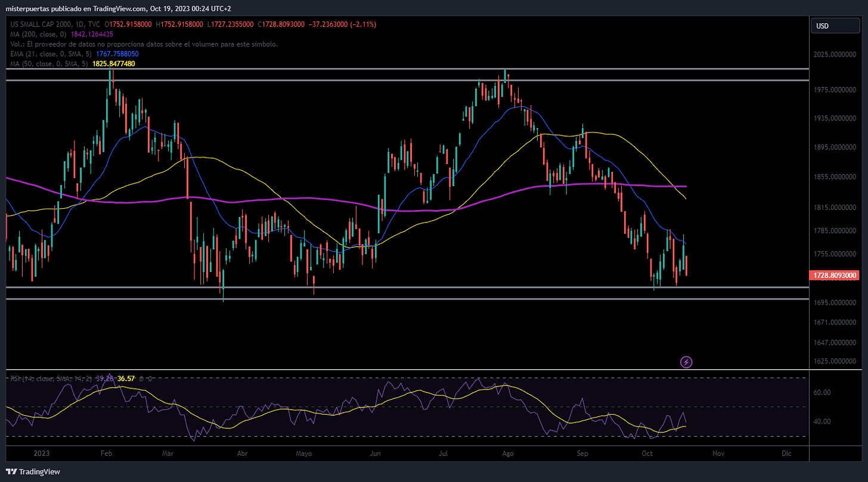Click the 2025.0000000 price axis label
Screen dimensions: 868x482
click(x=835, y=54)
